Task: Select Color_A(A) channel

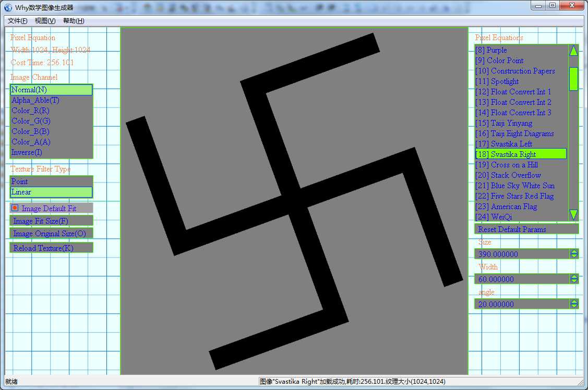Action: coord(51,142)
